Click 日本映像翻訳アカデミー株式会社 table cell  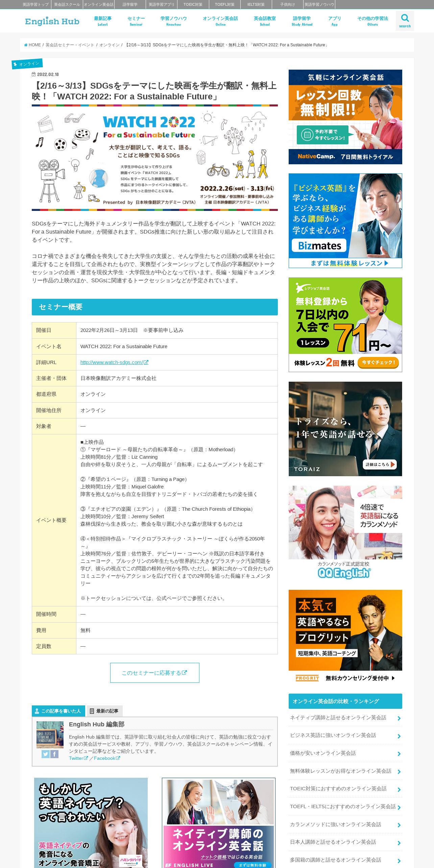click(x=177, y=378)
